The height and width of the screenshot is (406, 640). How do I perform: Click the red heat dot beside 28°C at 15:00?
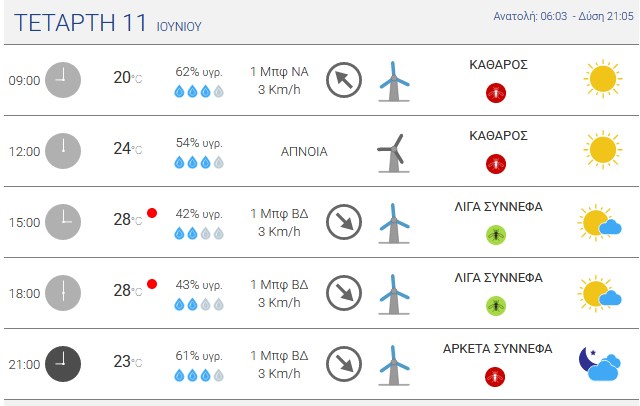(x=152, y=213)
